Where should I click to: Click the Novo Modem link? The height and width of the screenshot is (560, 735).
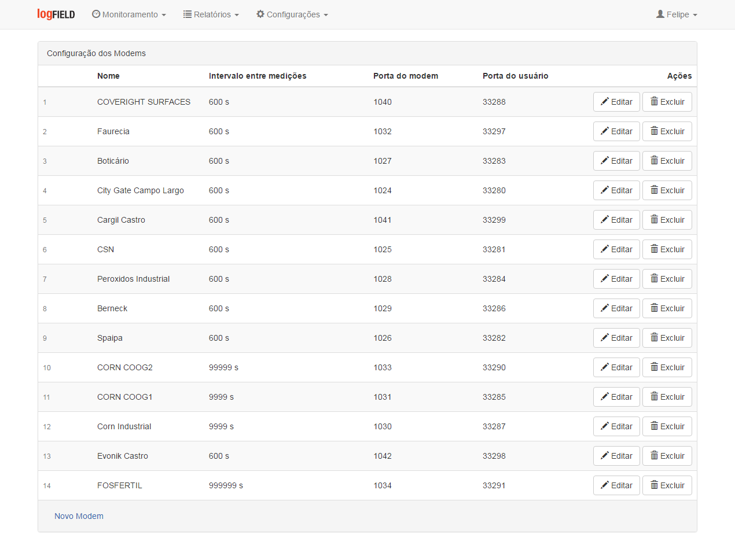click(79, 516)
